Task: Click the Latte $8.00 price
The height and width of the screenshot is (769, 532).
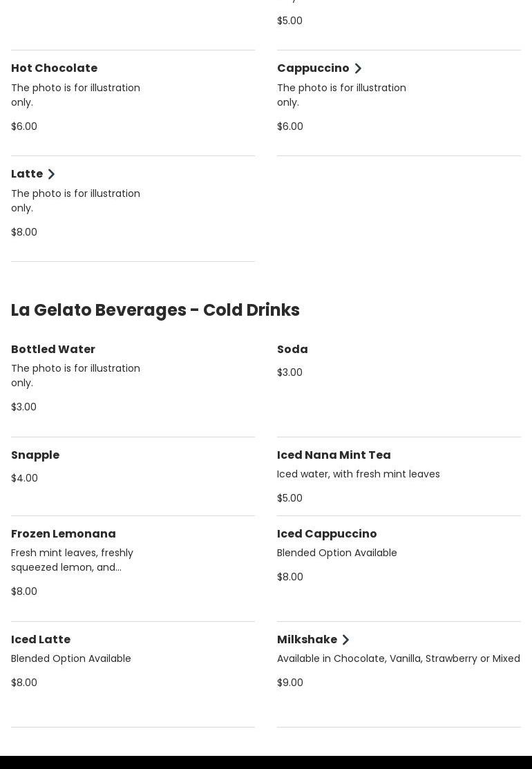Action: click(24, 232)
